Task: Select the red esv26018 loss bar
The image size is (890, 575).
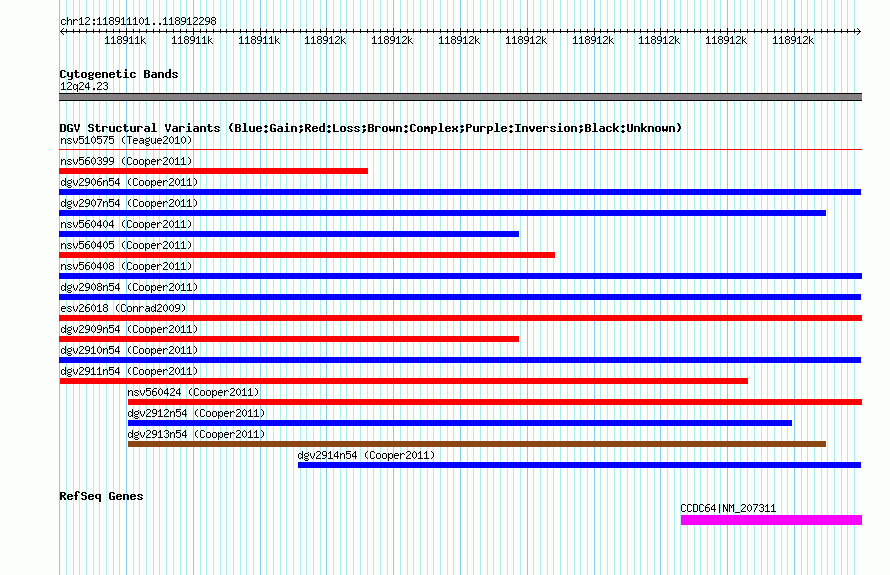Action: click(460, 318)
